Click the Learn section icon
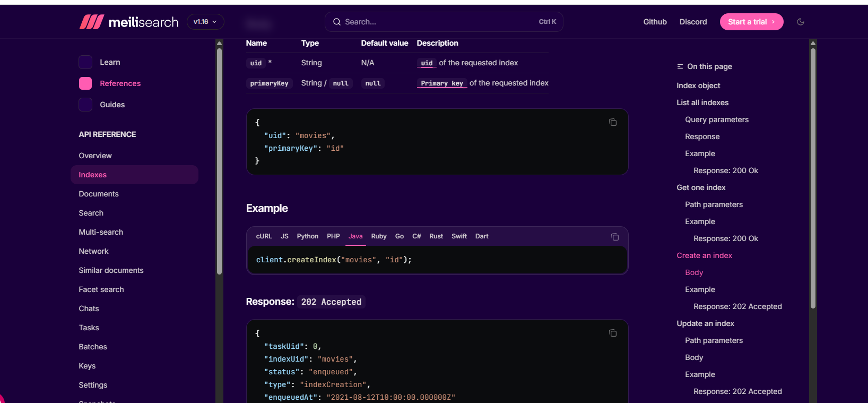868x403 pixels. click(x=85, y=62)
